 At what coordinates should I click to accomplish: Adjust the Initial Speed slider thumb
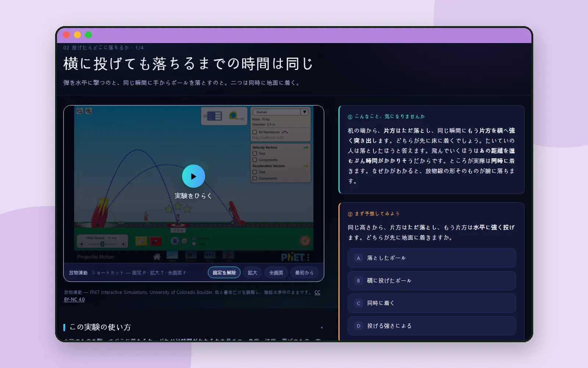coord(103,244)
